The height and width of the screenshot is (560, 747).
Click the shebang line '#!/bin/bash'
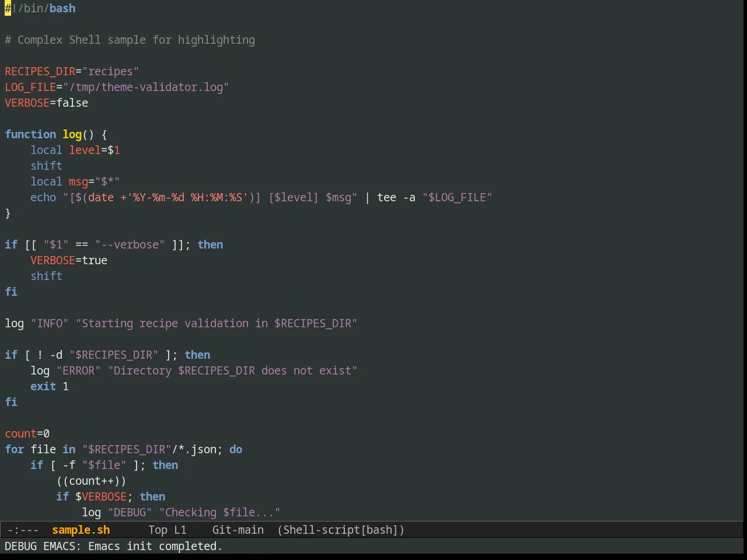pyautogui.click(x=40, y=8)
